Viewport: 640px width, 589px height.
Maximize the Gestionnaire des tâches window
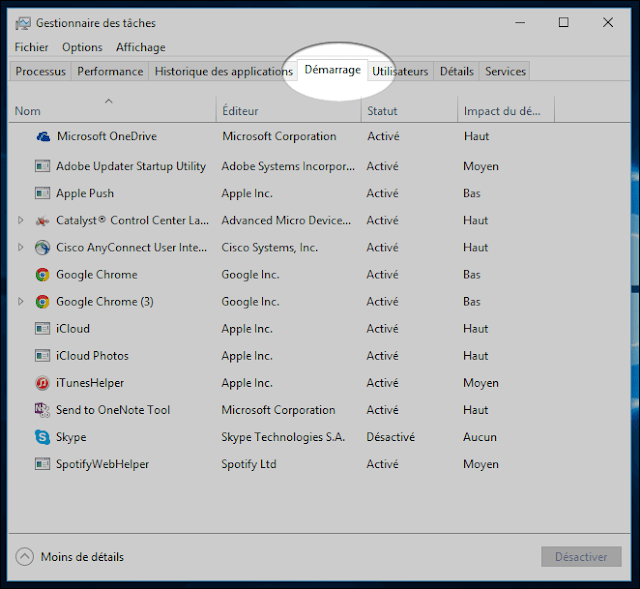click(x=564, y=22)
